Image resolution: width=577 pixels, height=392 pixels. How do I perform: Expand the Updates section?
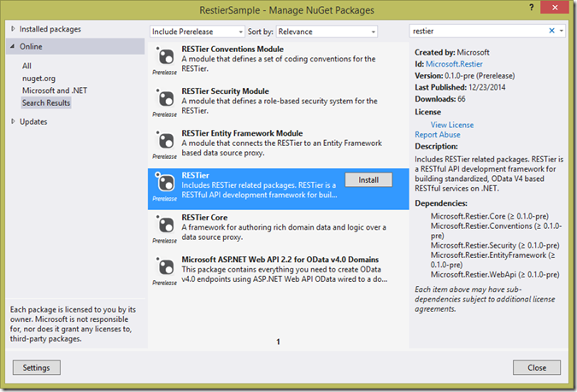pyautogui.click(x=13, y=121)
